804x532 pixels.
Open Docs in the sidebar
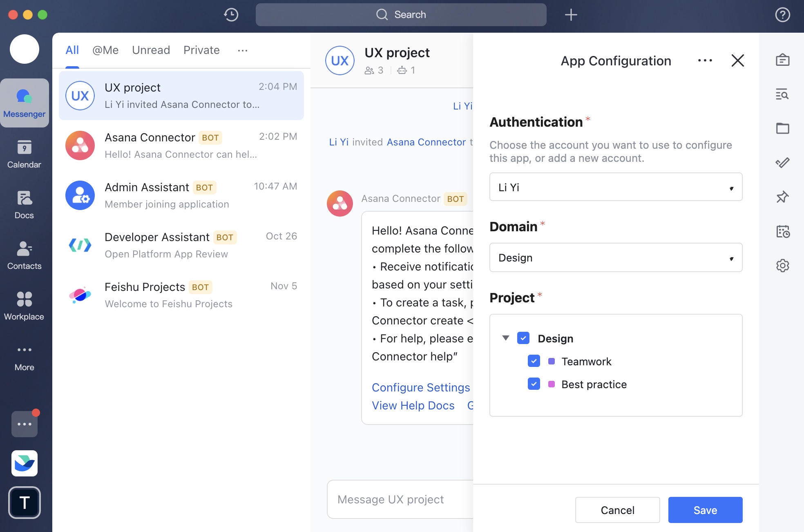pyautogui.click(x=25, y=205)
